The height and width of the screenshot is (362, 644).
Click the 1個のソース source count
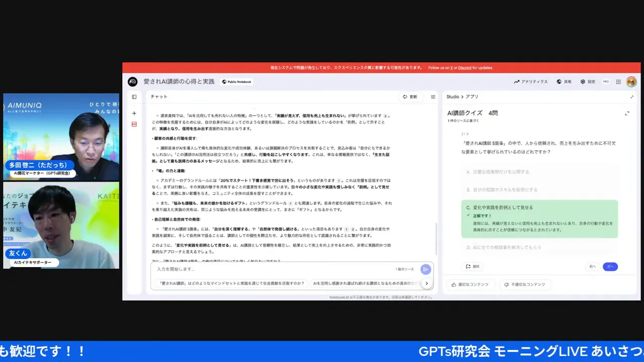pos(405,269)
